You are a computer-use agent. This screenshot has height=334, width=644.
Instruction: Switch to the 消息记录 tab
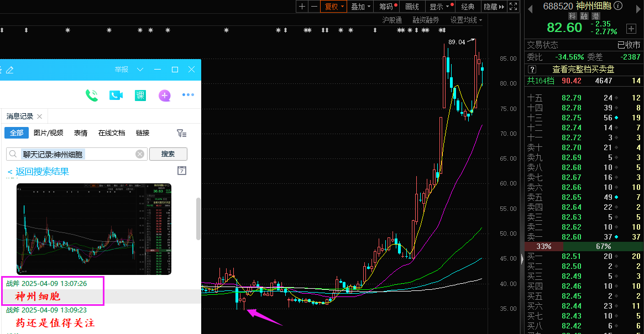coord(20,116)
